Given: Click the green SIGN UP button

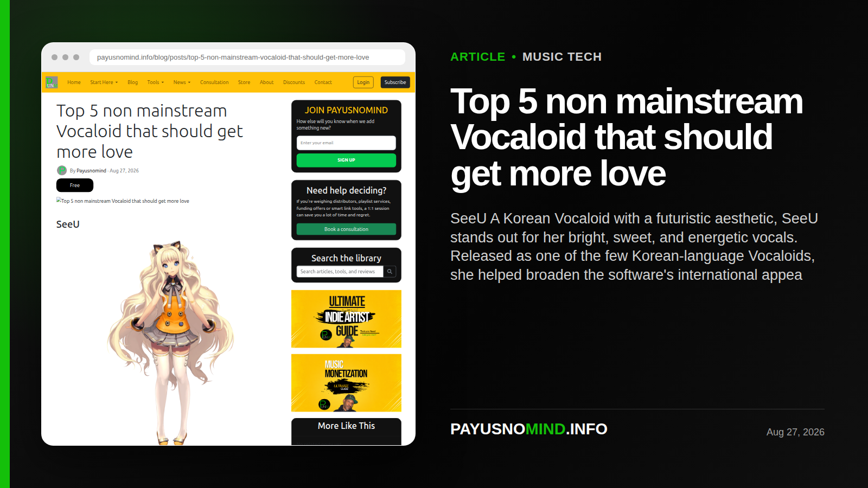Looking at the screenshot, I should (346, 160).
